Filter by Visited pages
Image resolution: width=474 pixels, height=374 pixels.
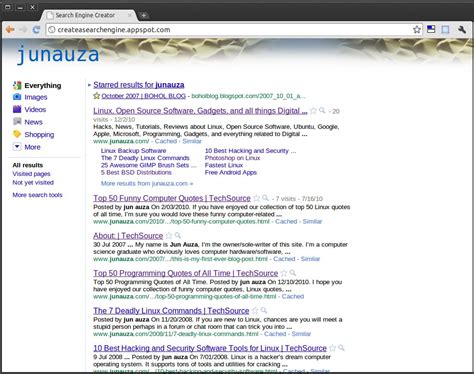[x=31, y=174]
